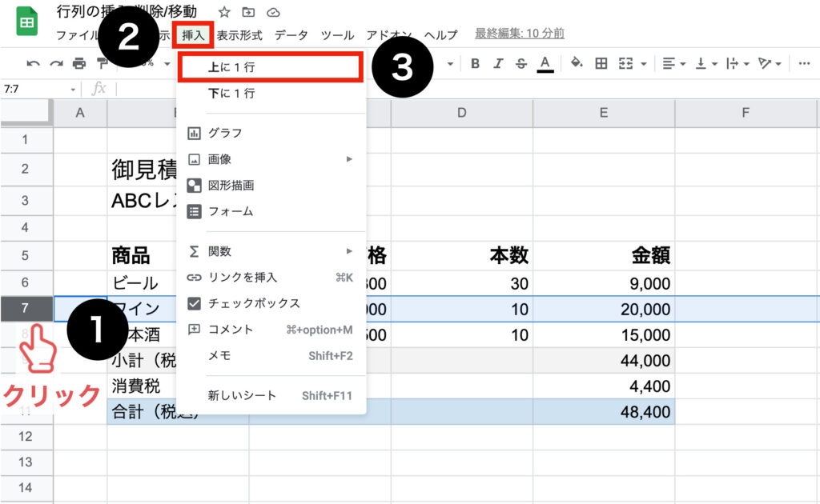Change the text color

[545, 64]
